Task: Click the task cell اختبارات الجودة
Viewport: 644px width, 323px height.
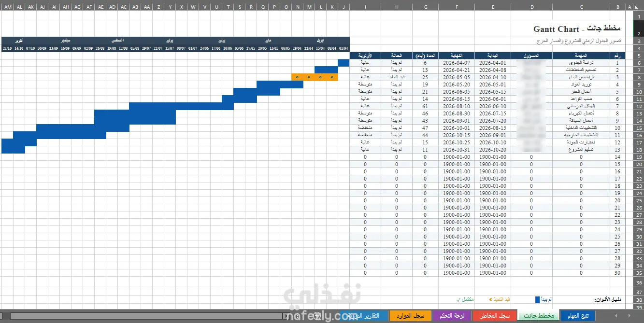Action: click(582, 142)
